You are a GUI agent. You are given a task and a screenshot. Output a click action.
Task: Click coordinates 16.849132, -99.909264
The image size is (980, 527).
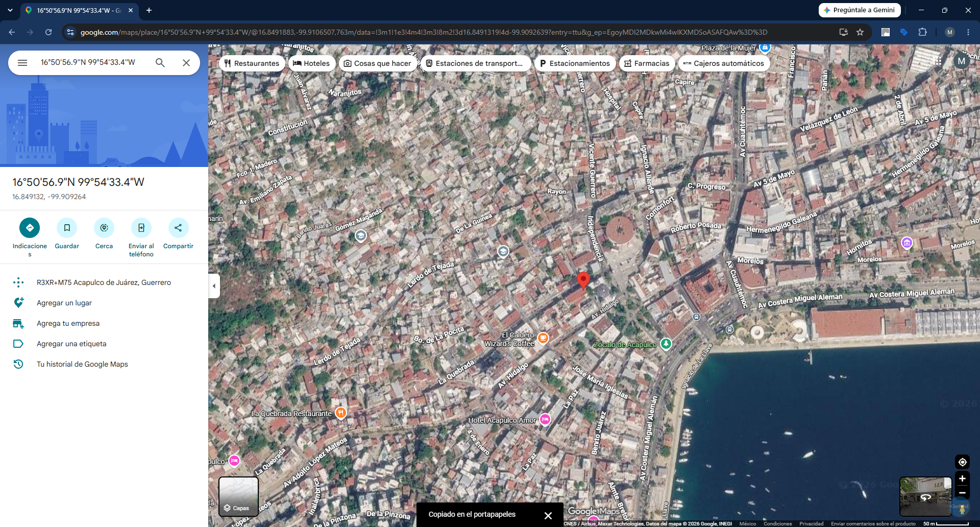pos(49,197)
